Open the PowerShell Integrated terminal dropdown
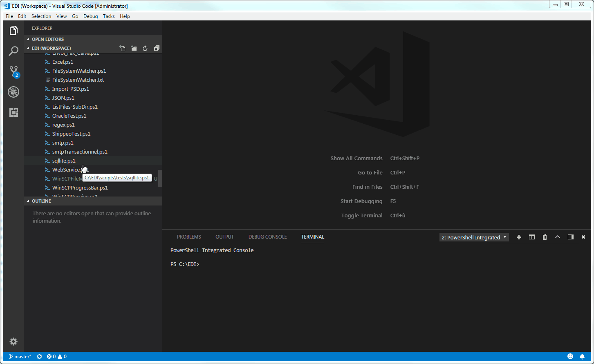Screen dimensions: 594x364 coord(474,237)
